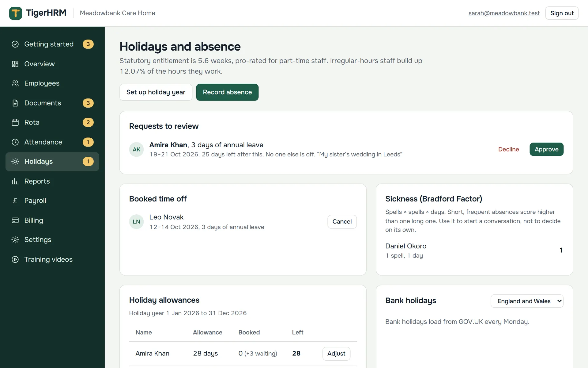
Task: Cancel Leo Novak's booked time off
Action: pyautogui.click(x=342, y=222)
